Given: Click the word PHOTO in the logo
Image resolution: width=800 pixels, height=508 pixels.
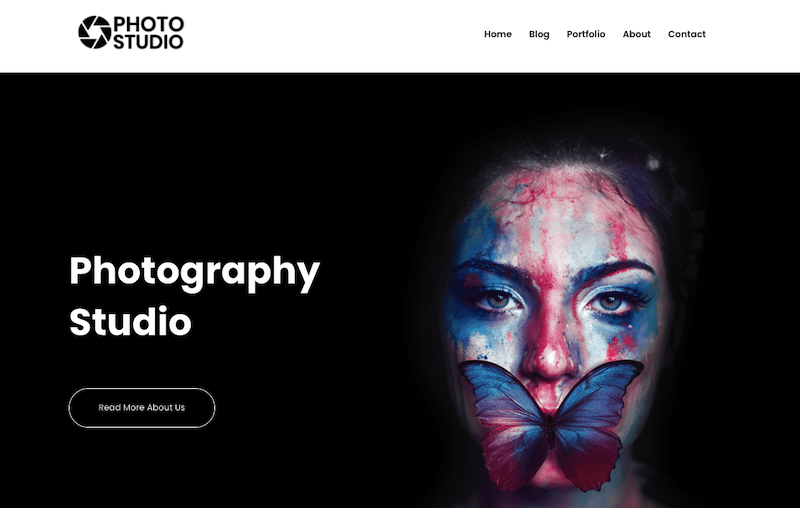Looking at the screenshot, I should coord(148,24).
